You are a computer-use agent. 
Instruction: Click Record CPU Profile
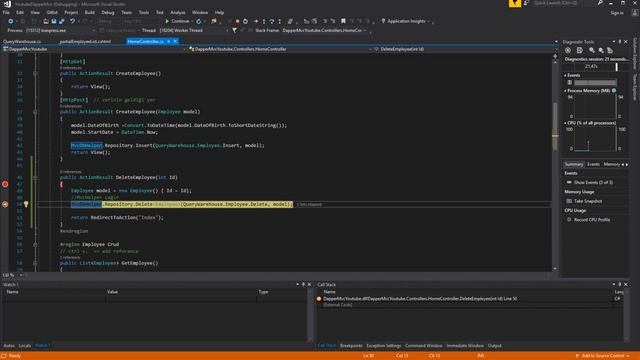(x=592, y=220)
